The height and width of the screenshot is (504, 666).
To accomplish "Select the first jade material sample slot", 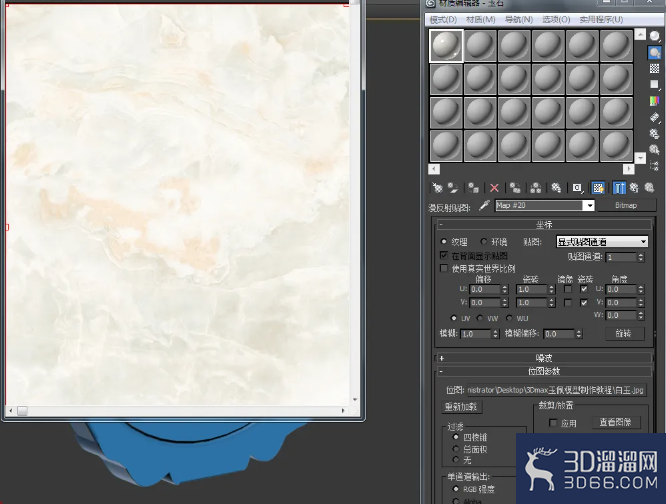I will (446, 45).
